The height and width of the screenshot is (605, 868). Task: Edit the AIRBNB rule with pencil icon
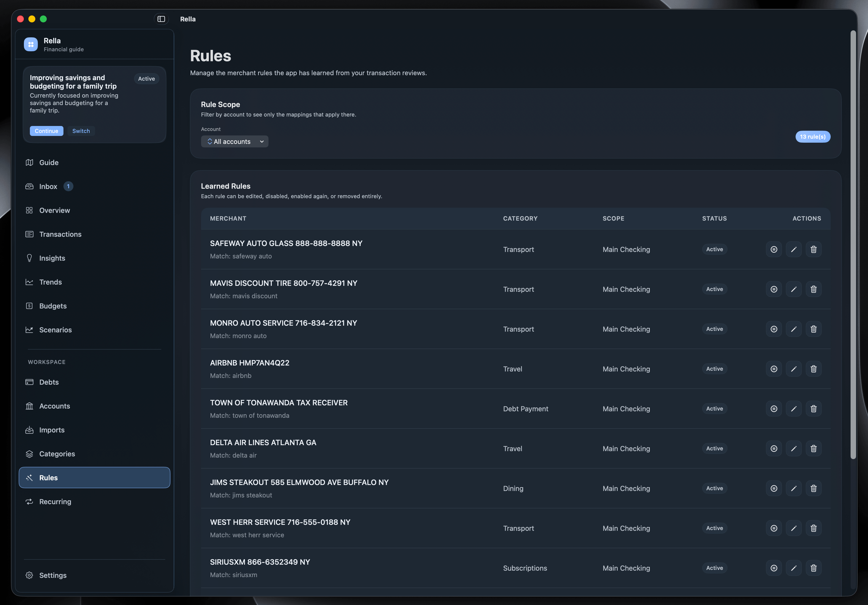coord(794,369)
